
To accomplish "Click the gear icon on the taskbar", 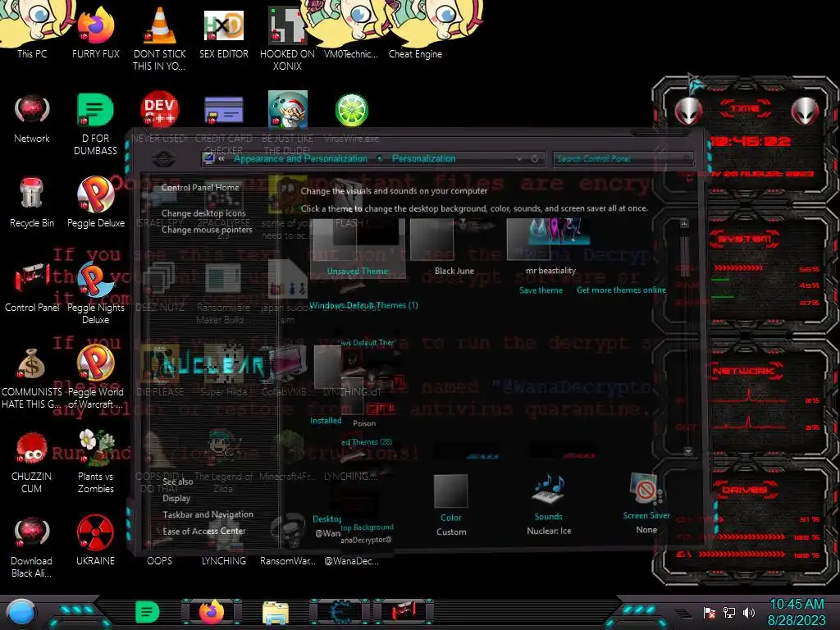I will pos(340,612).
